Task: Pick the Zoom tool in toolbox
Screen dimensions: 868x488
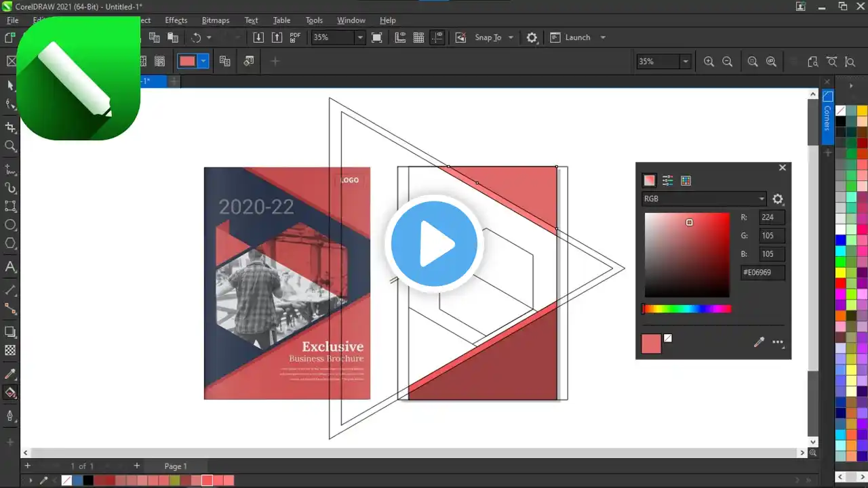Action: [10, 146]
